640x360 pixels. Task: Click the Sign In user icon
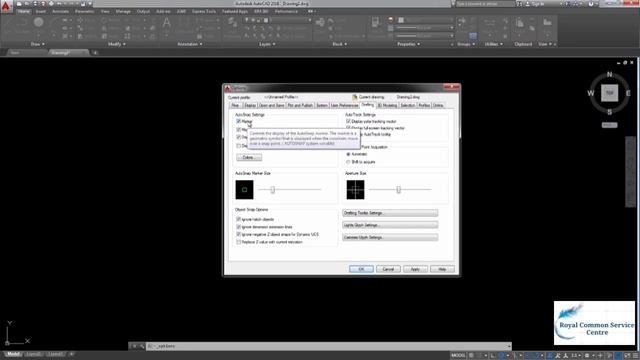pyautogui.click(x=528, y=4)
